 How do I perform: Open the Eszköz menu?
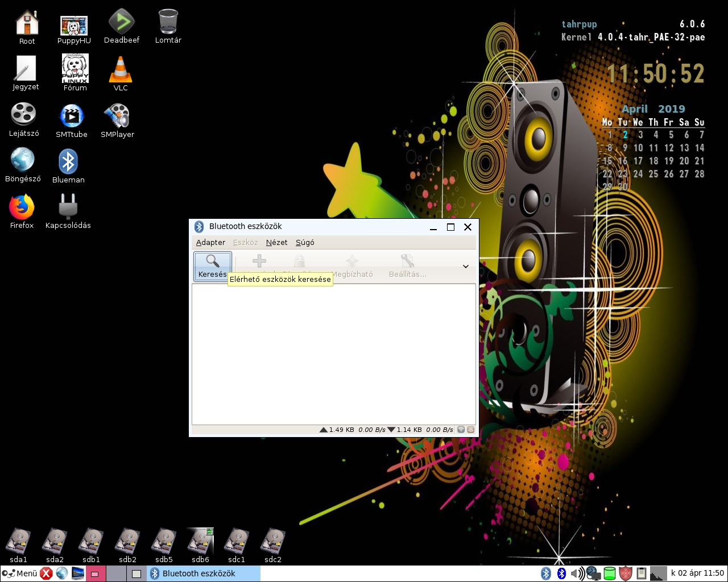pyautogui.click(x=245, y=242)
